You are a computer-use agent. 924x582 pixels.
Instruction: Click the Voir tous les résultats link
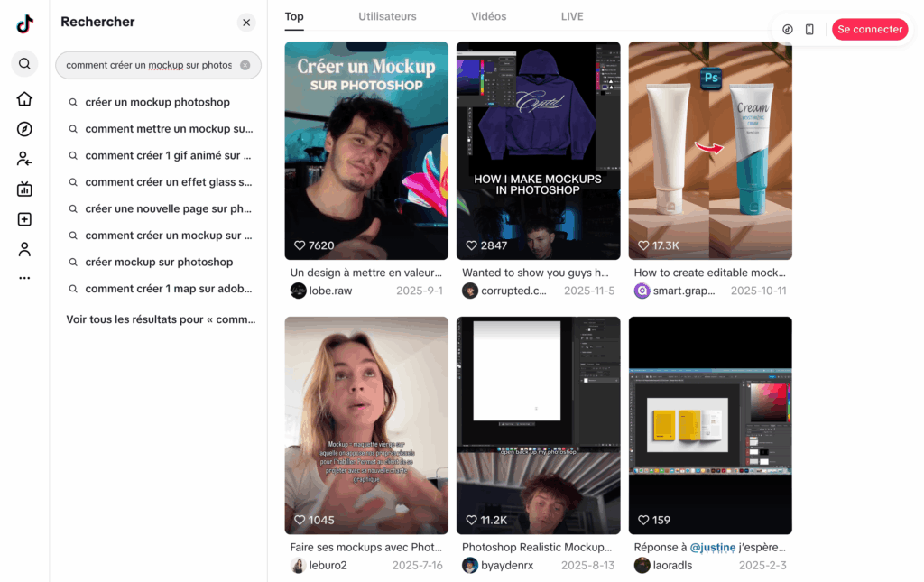[160, 319]
